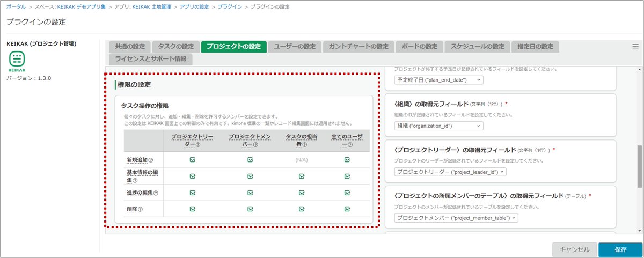Toggle 削除 for プロジェクトリーダー
This screenshot has height=258, width=644.
click(192, 209)
